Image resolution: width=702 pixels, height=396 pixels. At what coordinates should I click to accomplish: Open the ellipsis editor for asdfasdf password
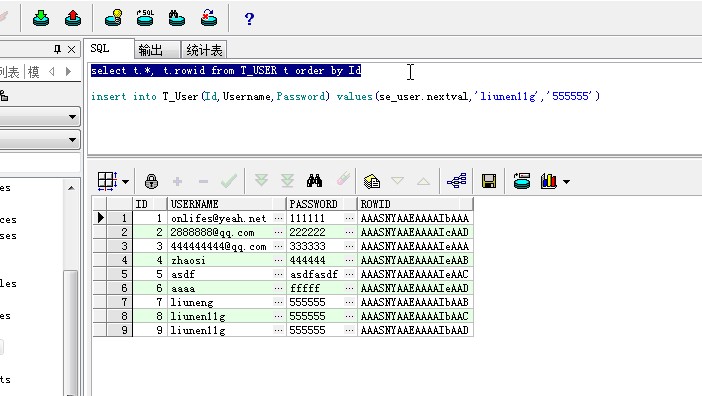(x=350, y=274)
